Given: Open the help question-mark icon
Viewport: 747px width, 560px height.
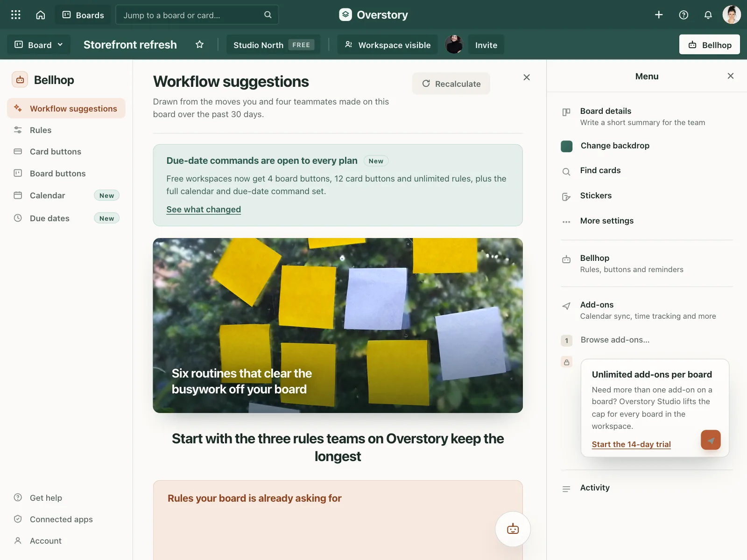Looking at the screenshot, I should (684, 15).
